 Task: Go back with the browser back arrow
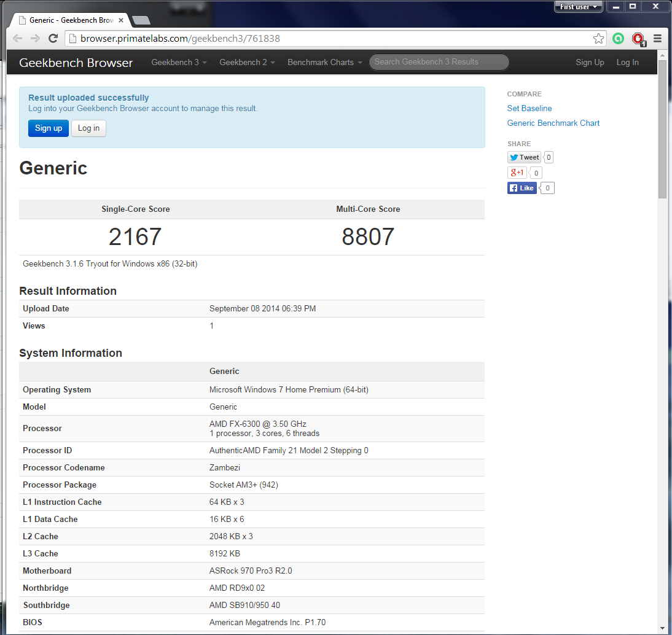click(x=18, y=39)
